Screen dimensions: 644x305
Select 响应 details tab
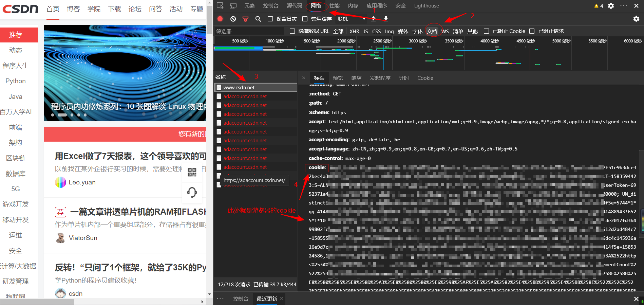(356, 78)
